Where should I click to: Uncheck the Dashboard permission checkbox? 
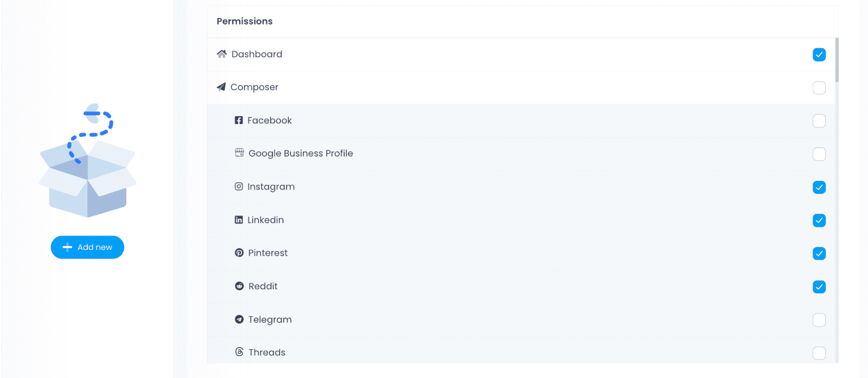pyautogui.click(x=819, y=54)
